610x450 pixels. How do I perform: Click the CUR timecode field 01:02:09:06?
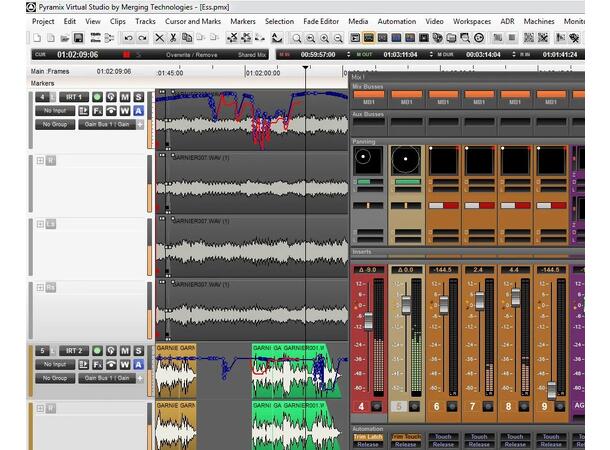coord(77,54)
